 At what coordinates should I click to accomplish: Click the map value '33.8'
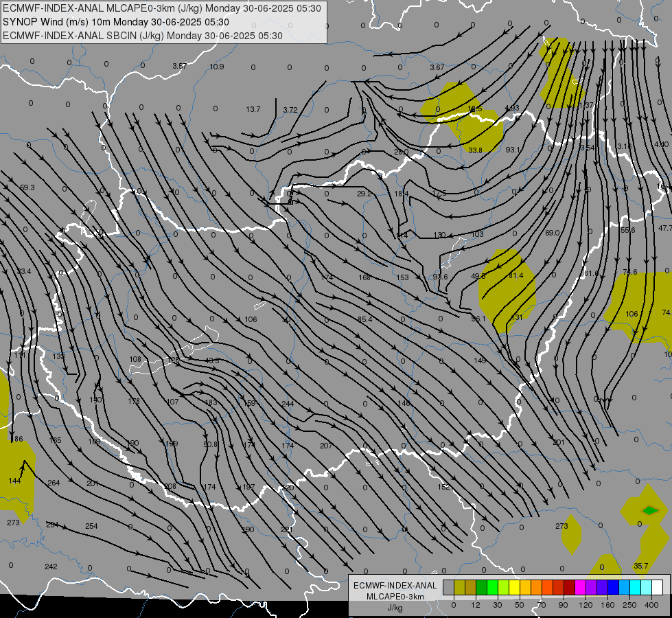pyautogui.click(x=475, y=150)
